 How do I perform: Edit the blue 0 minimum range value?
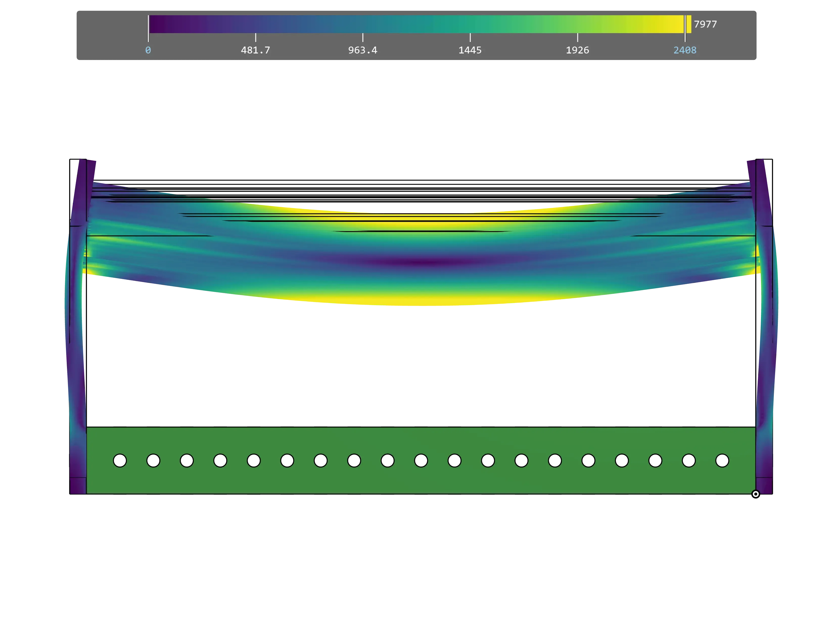[148, 50]
